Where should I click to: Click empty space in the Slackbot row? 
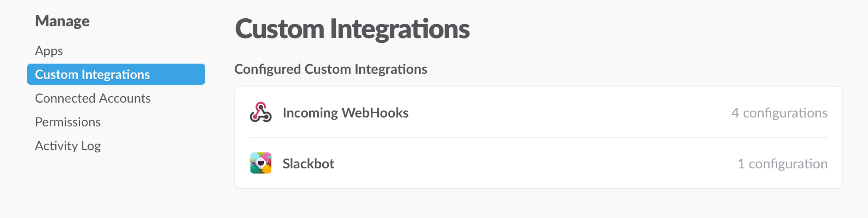531,164
